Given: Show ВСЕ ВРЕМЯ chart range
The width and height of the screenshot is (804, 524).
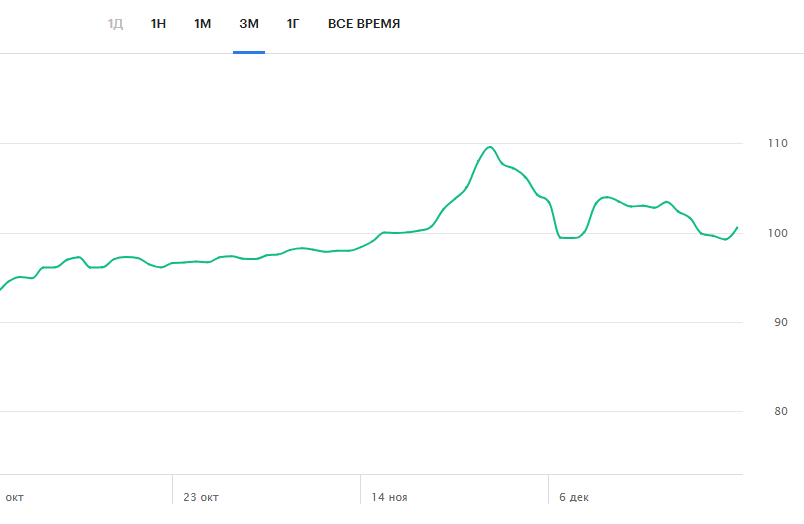Looking at the screenshot, I should [x=364, y=24].
